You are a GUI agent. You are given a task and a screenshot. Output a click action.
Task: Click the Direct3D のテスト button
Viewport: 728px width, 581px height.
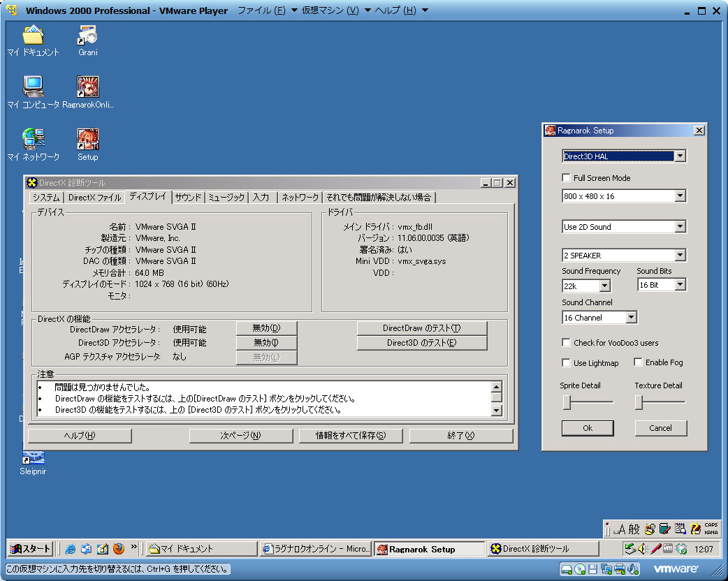[421, 343]
